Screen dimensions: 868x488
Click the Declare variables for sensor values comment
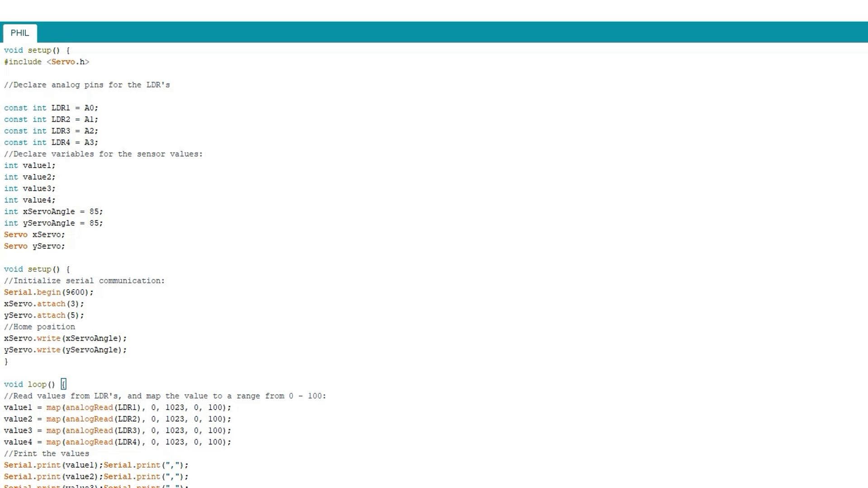[x=104, y=154]
